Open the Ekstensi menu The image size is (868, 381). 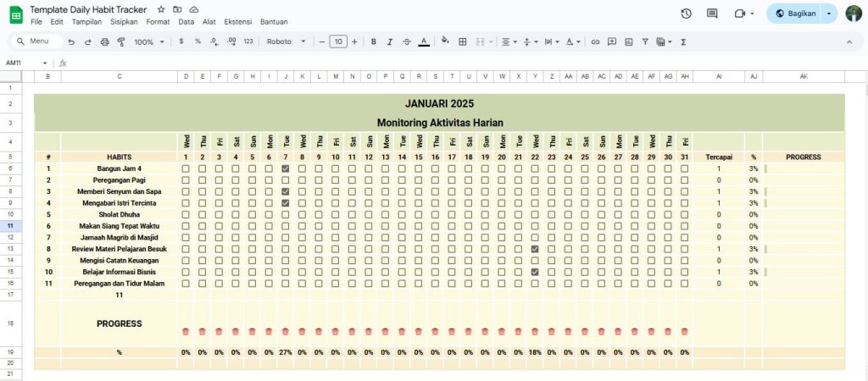click(237, 21)
